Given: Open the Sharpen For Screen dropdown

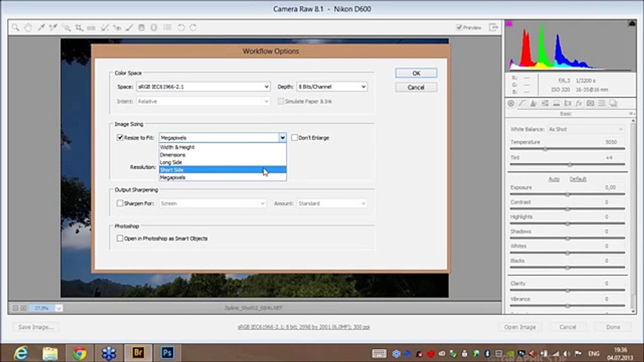Looking at the screenshot, I should click(213, 204).
